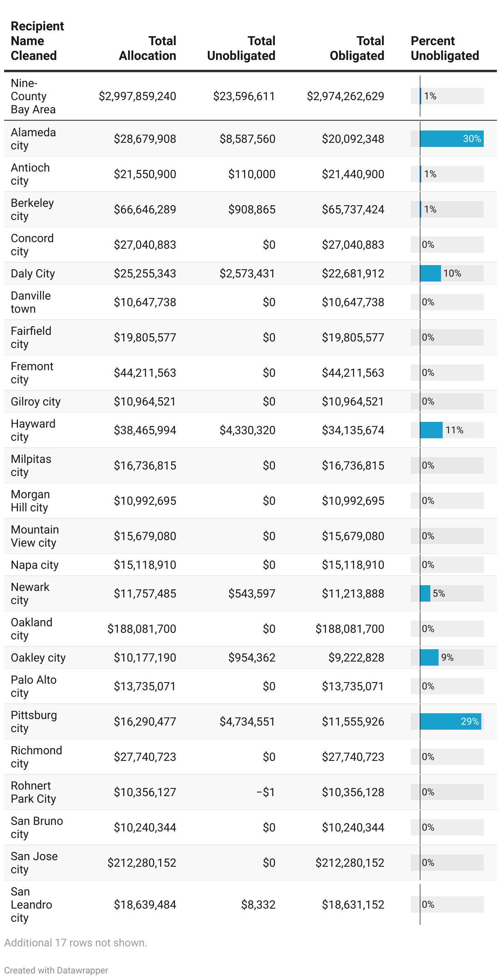This screenshot has height=980, width=501.
Task: Select the Total Unobligated column header
Action: click(x=241, y=48)
